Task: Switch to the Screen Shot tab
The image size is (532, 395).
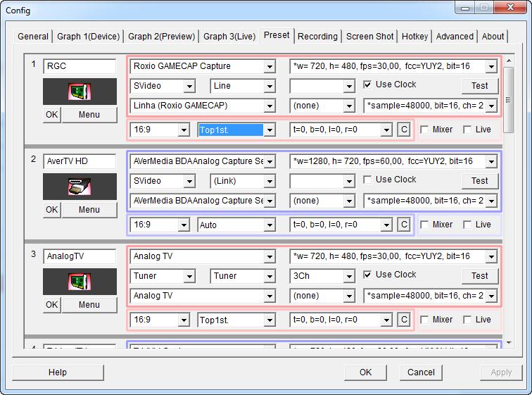Action: coord(370,37)
